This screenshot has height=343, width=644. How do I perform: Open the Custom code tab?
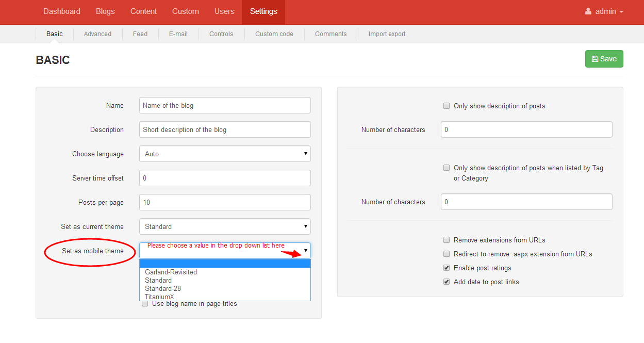click(274, 34)
